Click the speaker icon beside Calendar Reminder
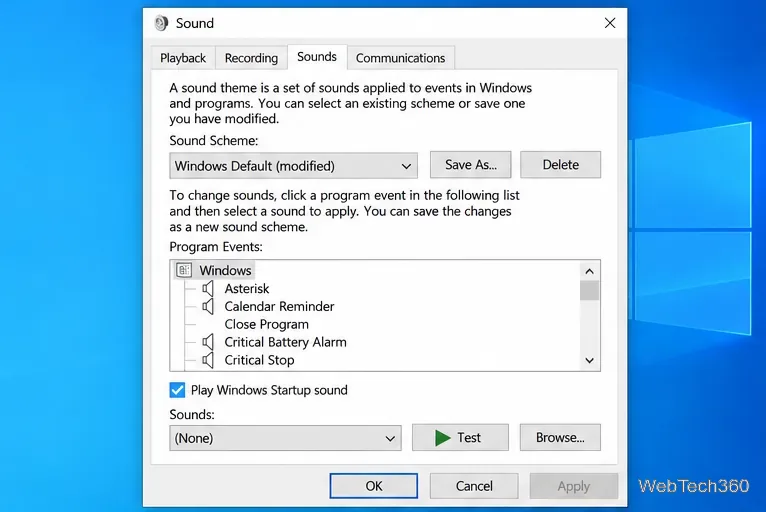766x512 pixels. (x=208, y=306)
